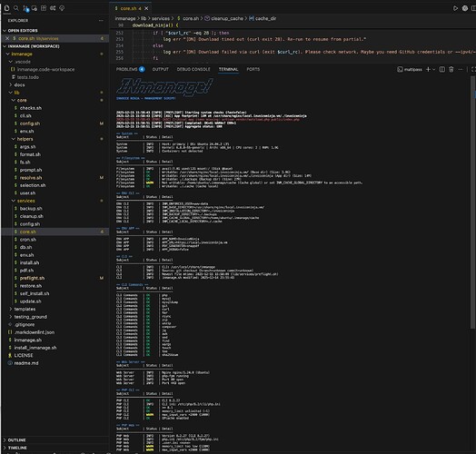Split the terminal panel
The image size is (476, 454).
442,70
